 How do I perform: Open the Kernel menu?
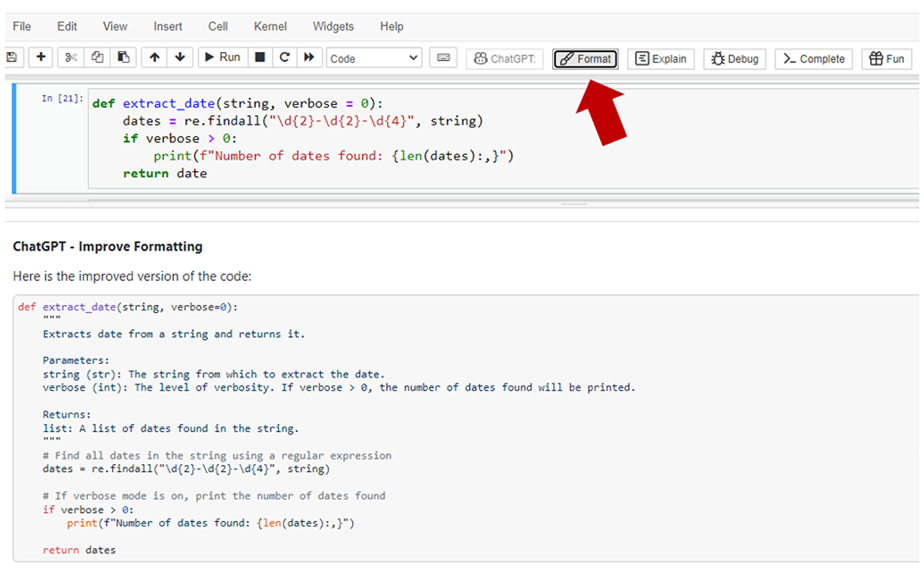tap(269, 27)
